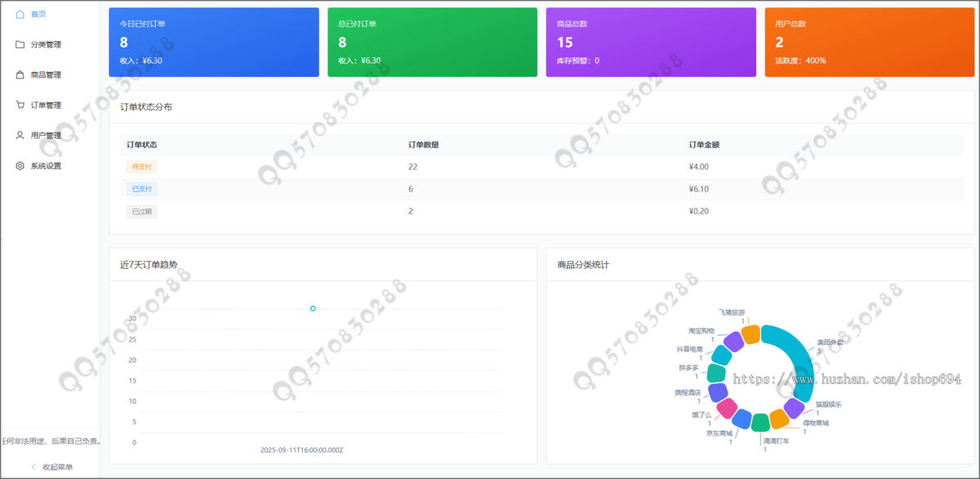980x479 pixels.
Task: Click the data point in the 近7天订单趋势 chart
Action: tap(313, 308)
